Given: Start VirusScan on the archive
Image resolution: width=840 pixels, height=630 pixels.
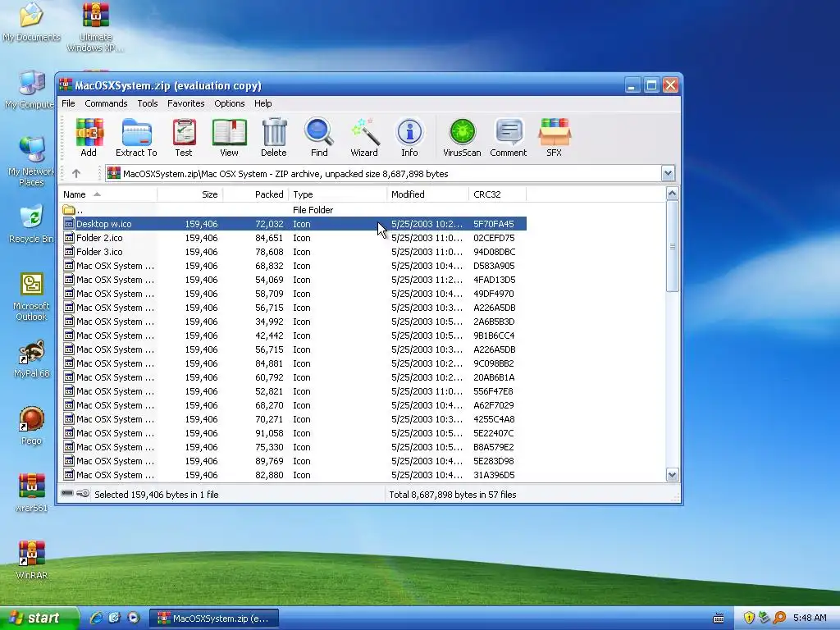Looking at the screenshot, I should click(x=462, y=138).
